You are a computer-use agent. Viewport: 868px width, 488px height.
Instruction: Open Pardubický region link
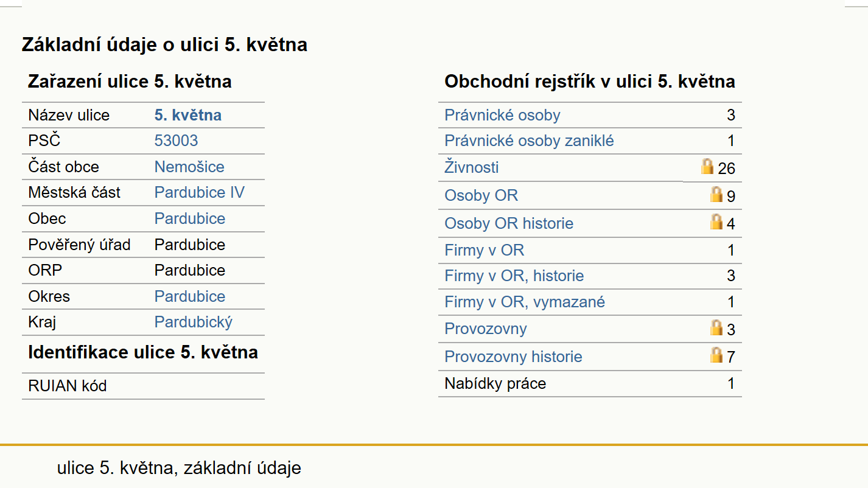pyautogui.click(x=193, y=322)
